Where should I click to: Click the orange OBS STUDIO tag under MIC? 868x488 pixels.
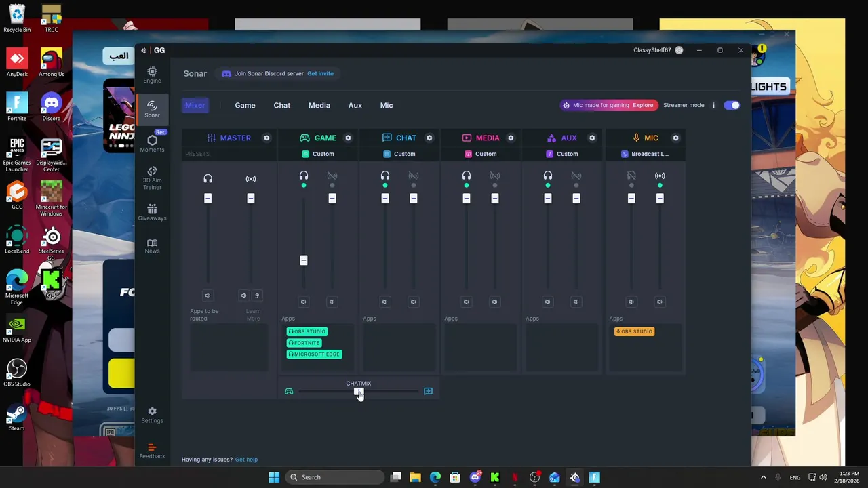tap(635, 331)
